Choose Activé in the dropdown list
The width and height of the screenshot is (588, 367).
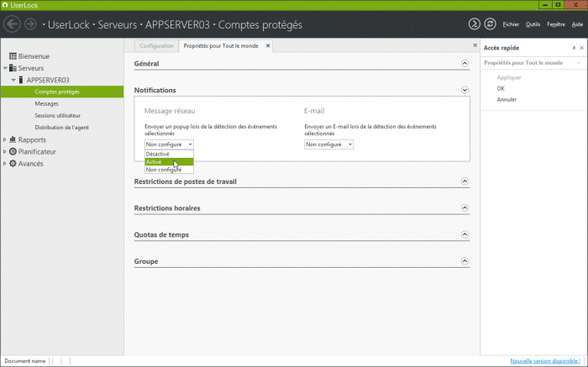pyautogui.click(x=169, y=162)
